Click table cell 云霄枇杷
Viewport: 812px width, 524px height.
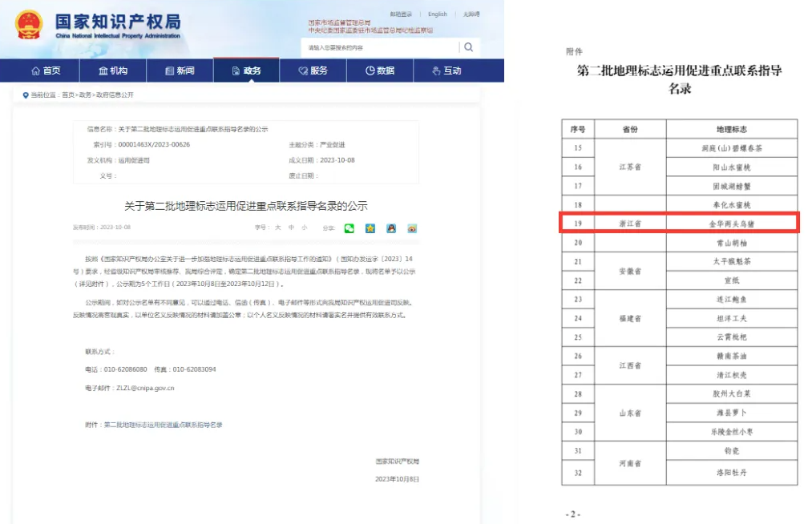tap(732, 337)
